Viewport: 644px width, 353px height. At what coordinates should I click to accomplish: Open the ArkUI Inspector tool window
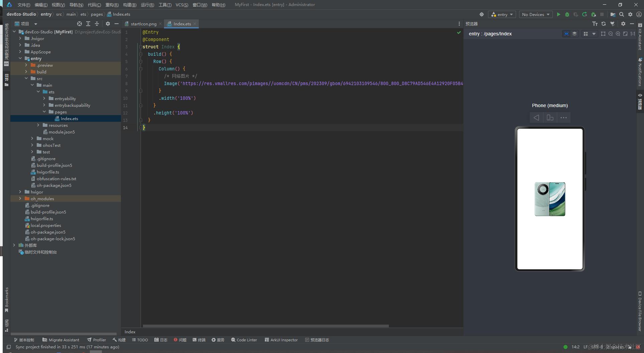(281, 340)
